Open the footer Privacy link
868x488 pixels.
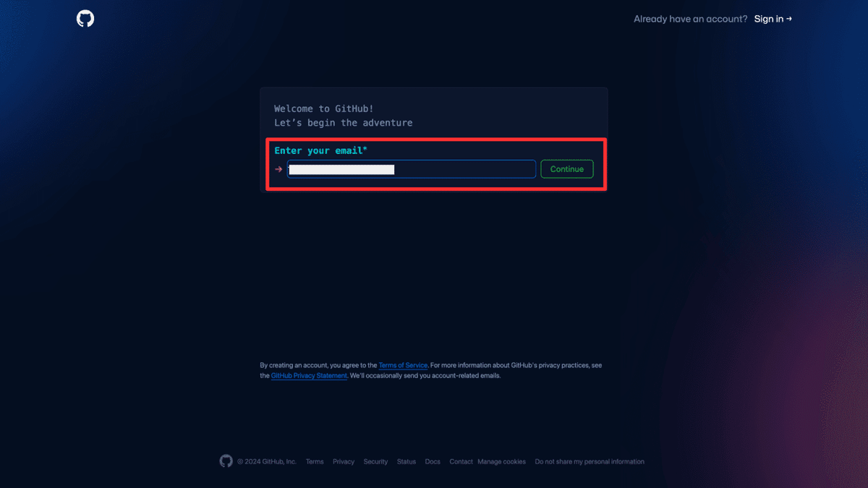(344, 462)
